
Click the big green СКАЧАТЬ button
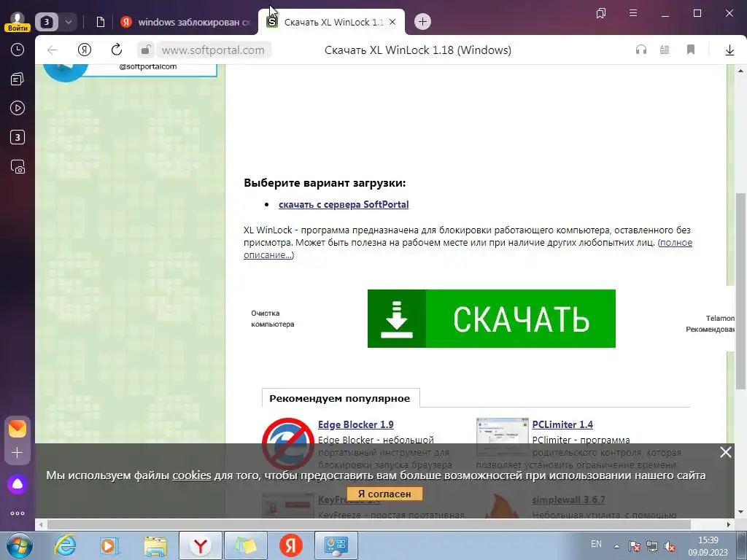[491, 319]
